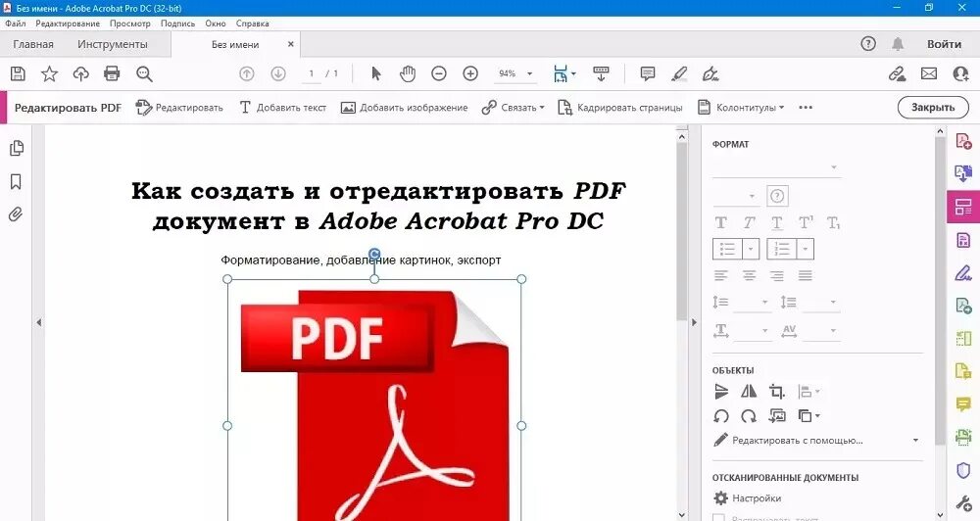Toggle bold text style

(x=720, y=223)
